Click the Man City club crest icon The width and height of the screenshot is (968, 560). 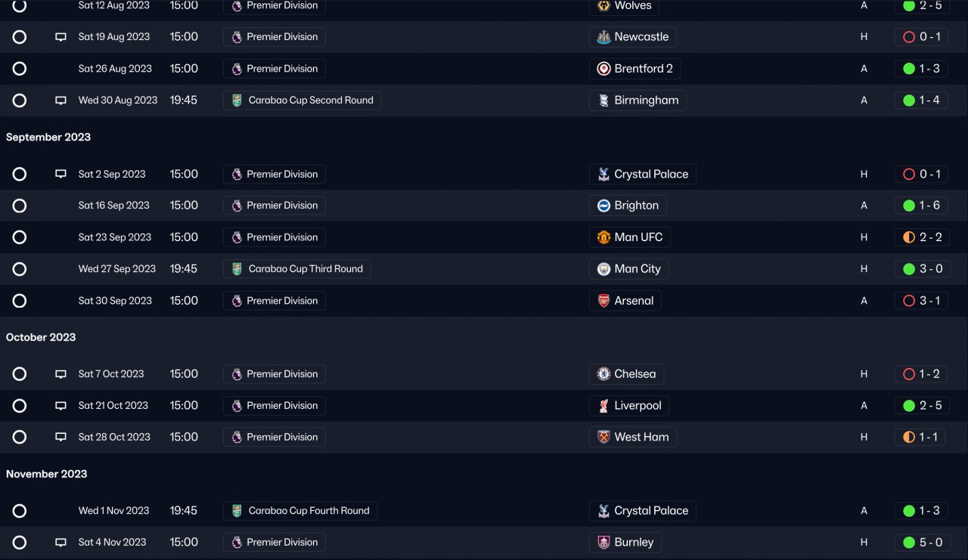(603, 269)
